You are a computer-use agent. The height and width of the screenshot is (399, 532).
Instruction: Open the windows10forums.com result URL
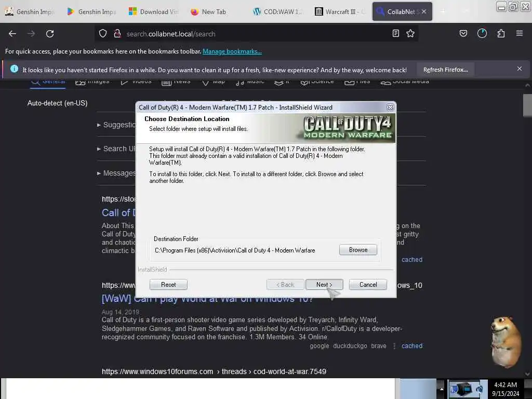[x=214, y=371]
